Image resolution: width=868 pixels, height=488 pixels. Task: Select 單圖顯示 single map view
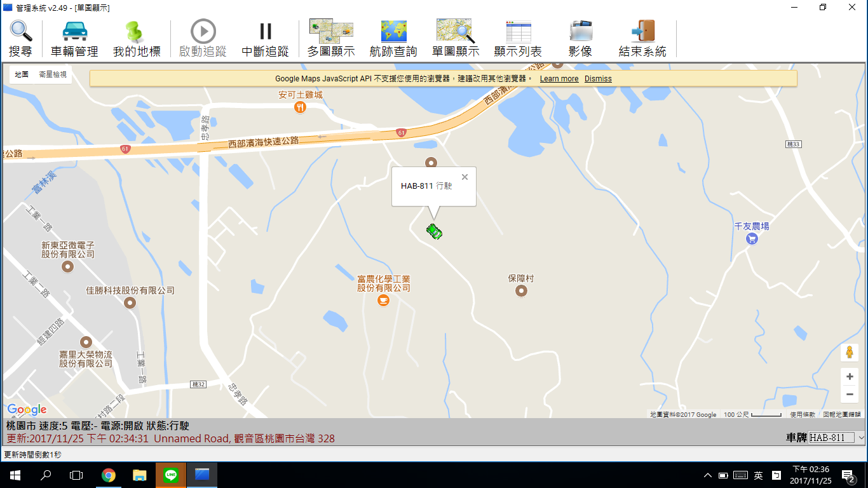point(455,39)
